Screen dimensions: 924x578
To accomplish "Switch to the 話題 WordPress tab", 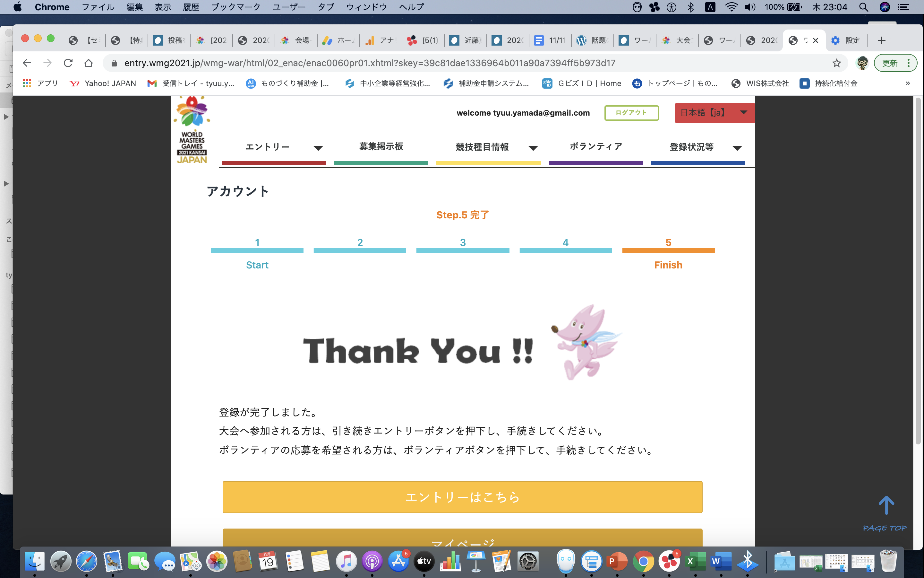I will pos(593,40).
